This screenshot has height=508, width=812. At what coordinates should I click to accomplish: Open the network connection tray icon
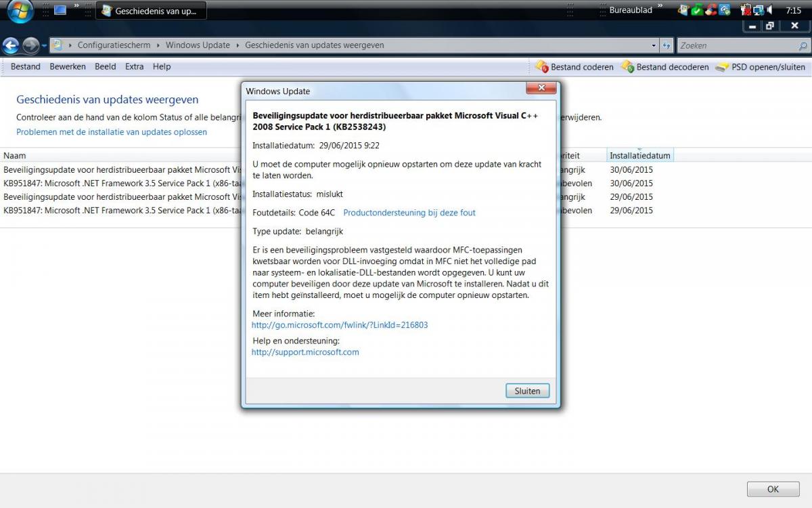(x=759, y=10)
